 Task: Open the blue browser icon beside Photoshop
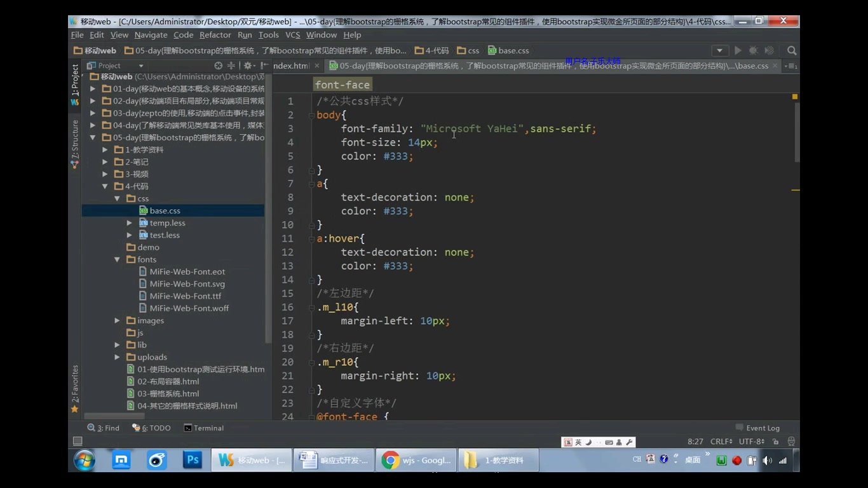[x=157, y=459]
